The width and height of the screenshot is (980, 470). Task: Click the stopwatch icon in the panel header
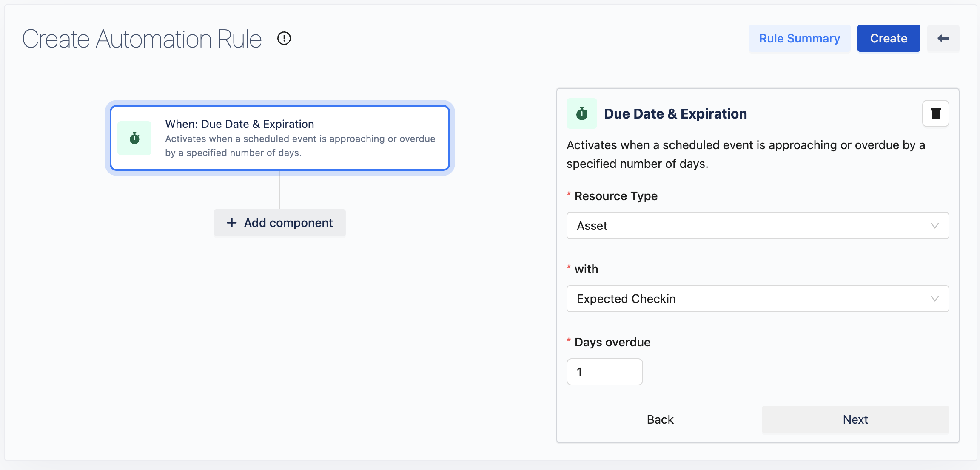coord(581,113)
